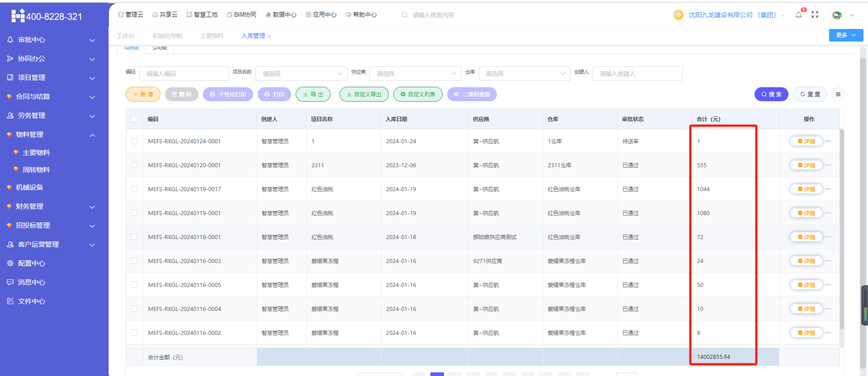The width and height of the screenshot is (868, 376).
Task: Open 智慧工地 in top navigation
Action: coord(202,14)
